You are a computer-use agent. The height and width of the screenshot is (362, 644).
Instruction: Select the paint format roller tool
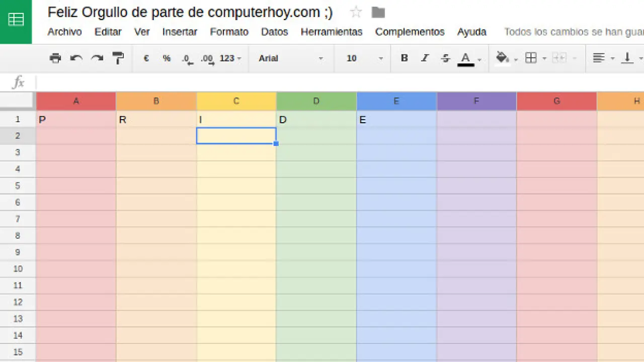pyautogui.click(x=118, y=58)
